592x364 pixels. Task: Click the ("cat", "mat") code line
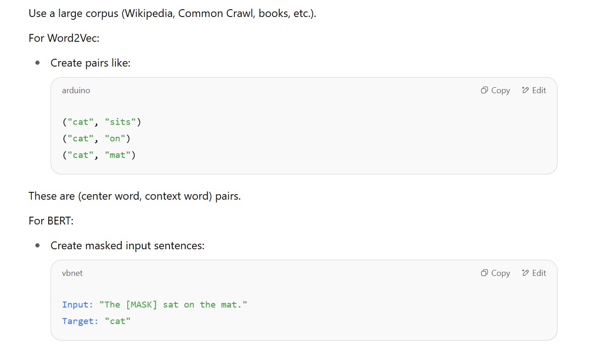pyautogui.click(x=99, y=155)
